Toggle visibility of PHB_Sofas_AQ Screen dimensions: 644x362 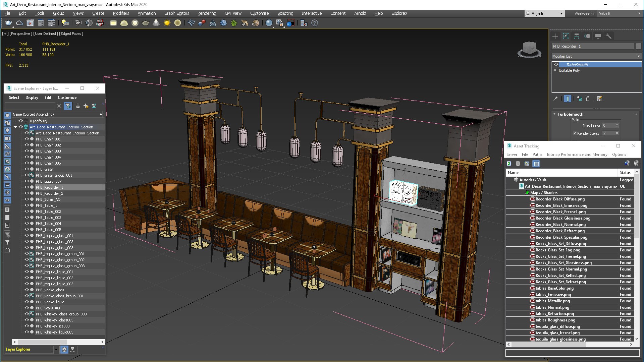click(x=26, y=199)
